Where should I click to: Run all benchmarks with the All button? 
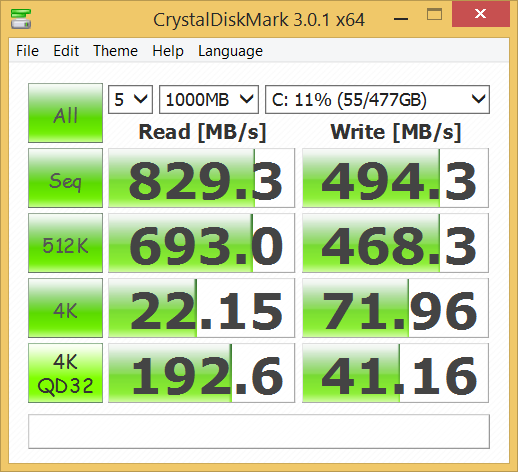(65, 113)
